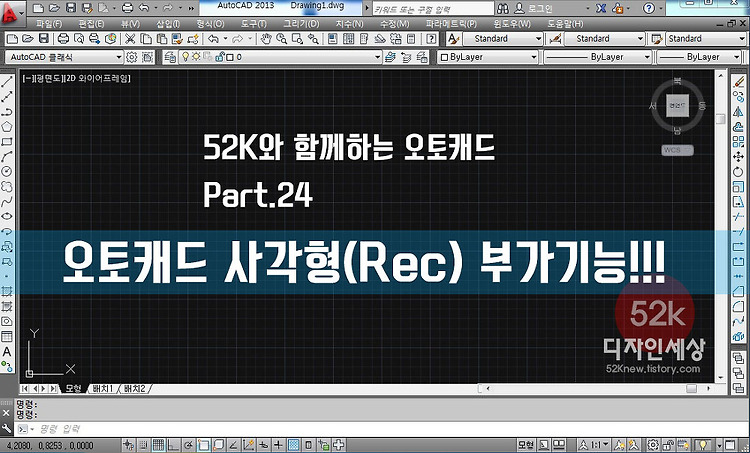Open the 편집(E) menu
The height and width of the screenshot is (453, 750).
(x=91, y=23)
